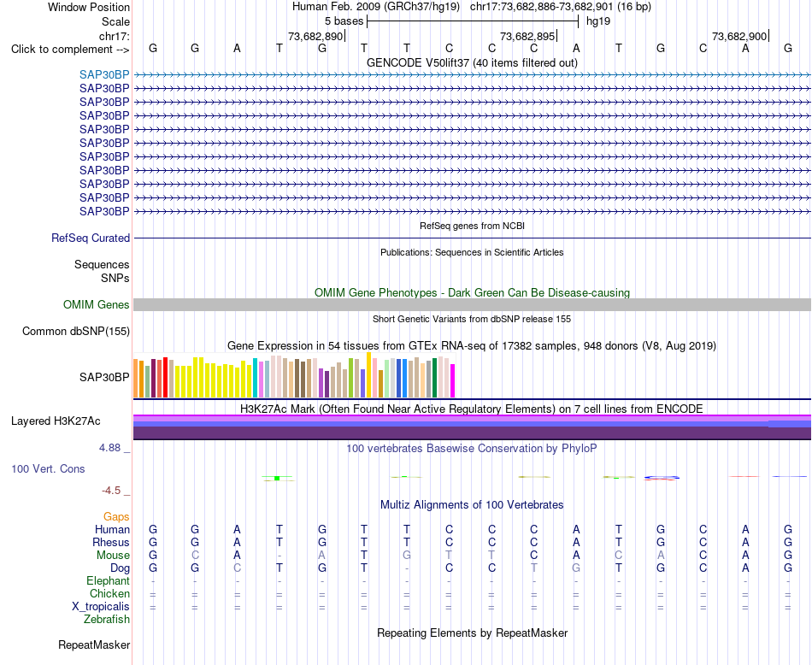Click the GENCODE V50lift37 track title

coord(472,62)
